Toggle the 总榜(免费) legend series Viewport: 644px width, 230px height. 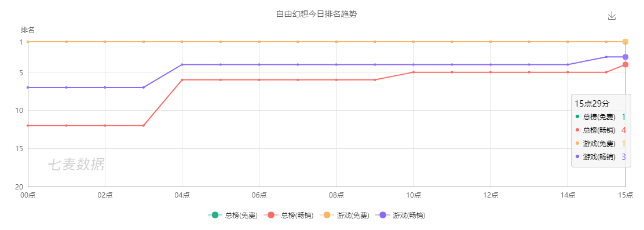[x=233, y=215]
